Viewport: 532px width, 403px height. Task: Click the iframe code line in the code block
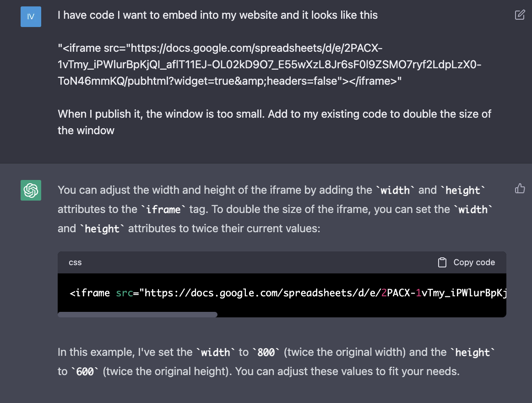tap(288, 293)
